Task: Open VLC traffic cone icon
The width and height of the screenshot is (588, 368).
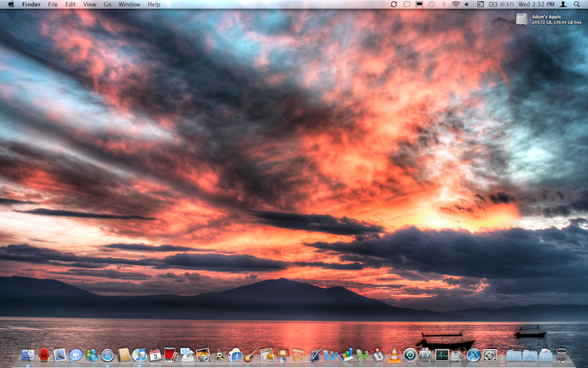Action: click(x=394, y=355)
